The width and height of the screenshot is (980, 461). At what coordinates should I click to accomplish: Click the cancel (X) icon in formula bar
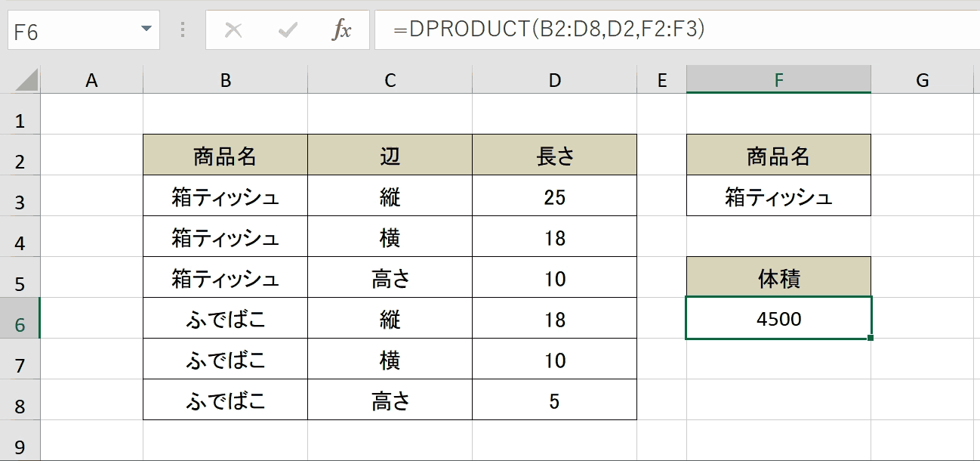click(x=234, y=30)
